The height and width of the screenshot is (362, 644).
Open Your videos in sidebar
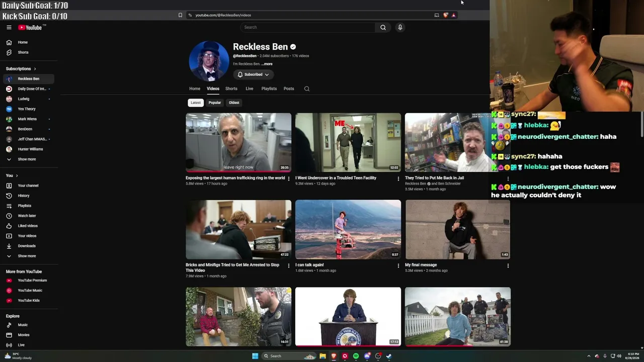click(x=28, y=236)
